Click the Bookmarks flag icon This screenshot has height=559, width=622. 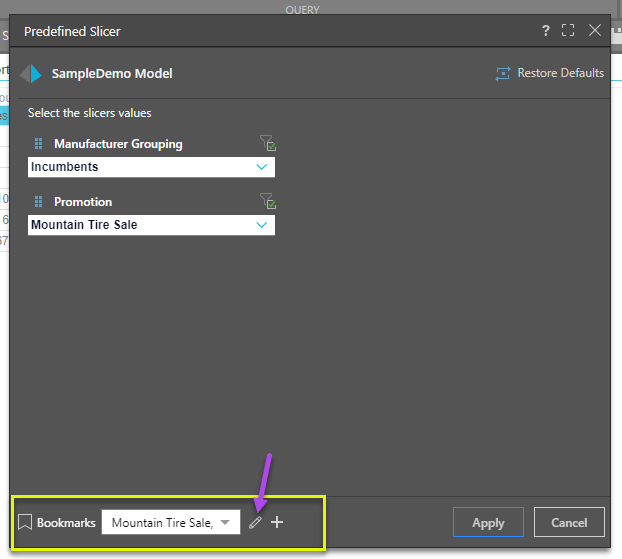pyautogui.click(x=25, y=522)
